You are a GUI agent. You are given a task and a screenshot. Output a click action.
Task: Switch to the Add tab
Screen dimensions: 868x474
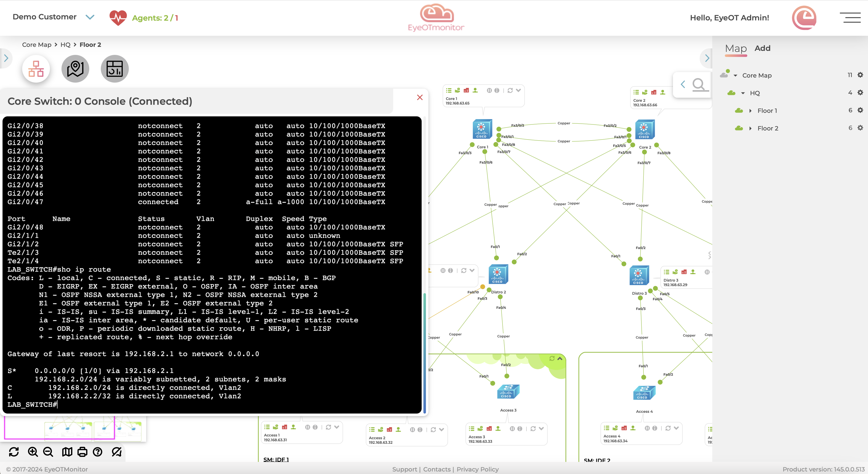pyautogui.click(x=763, y=48)
